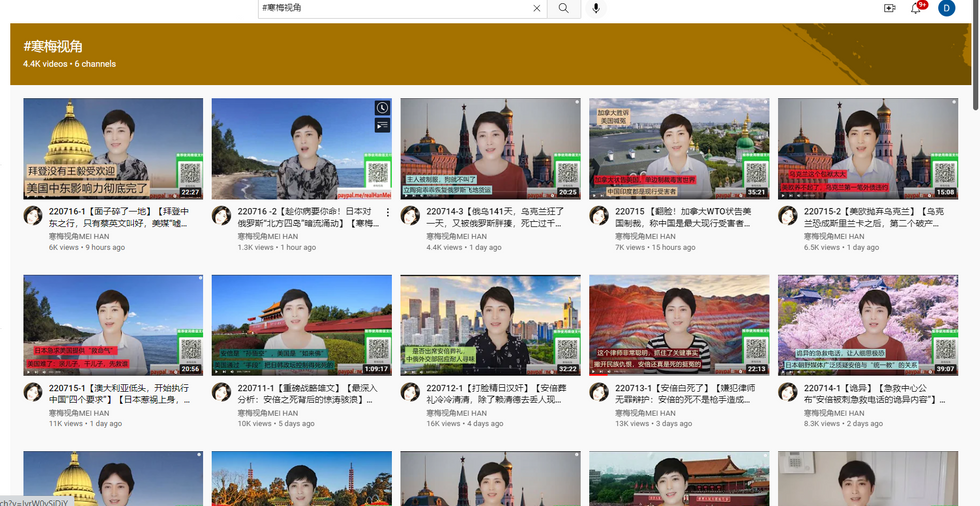Click Add to queue icon on 220716 -2 thumbnail

pyautogui.click(x=382, y=125)
